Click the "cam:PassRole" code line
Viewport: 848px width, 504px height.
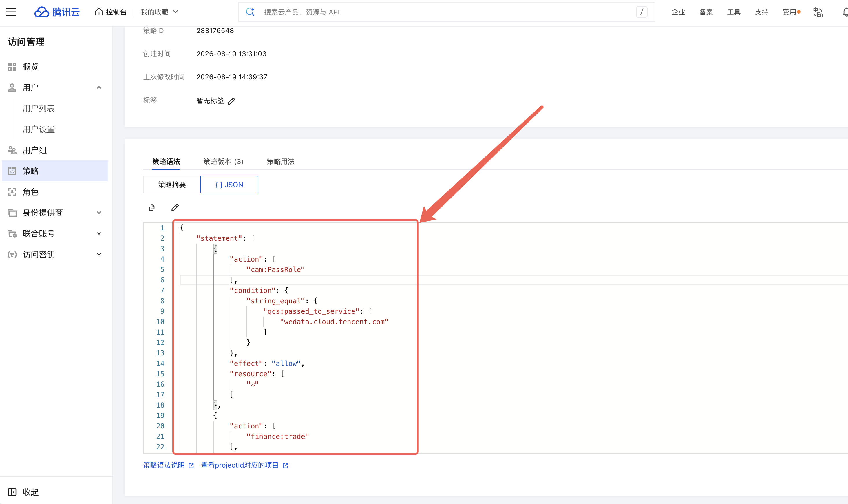point(275,270)
